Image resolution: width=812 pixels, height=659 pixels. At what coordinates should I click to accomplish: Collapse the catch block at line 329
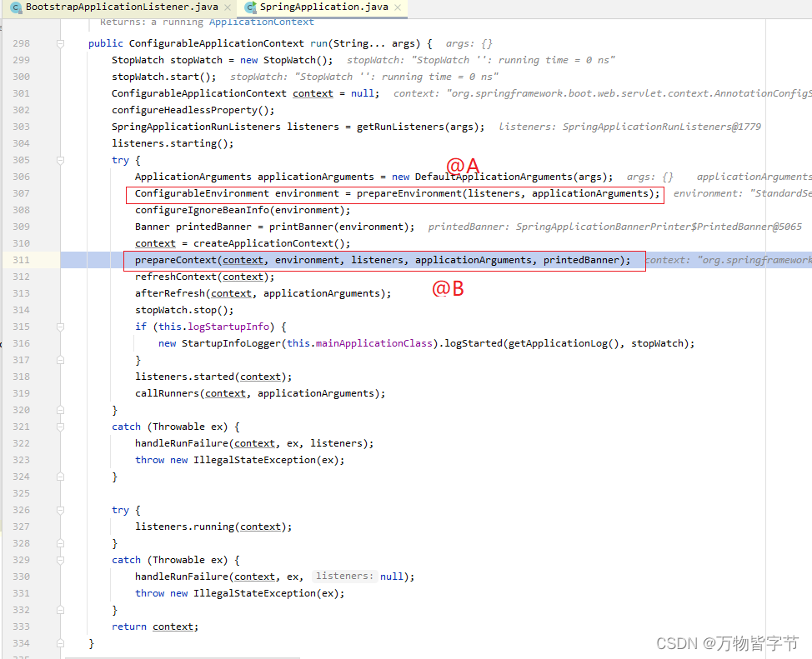pos(60,560)
